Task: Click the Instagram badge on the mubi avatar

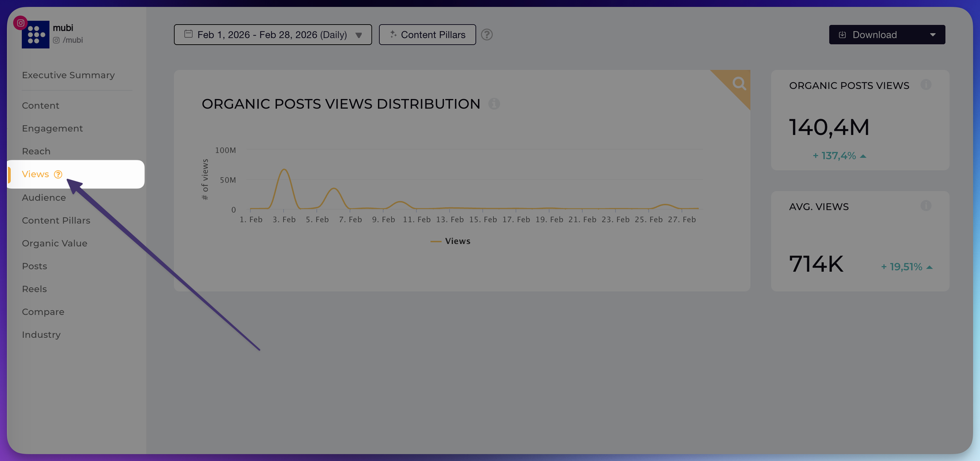Action: (20, 23)
